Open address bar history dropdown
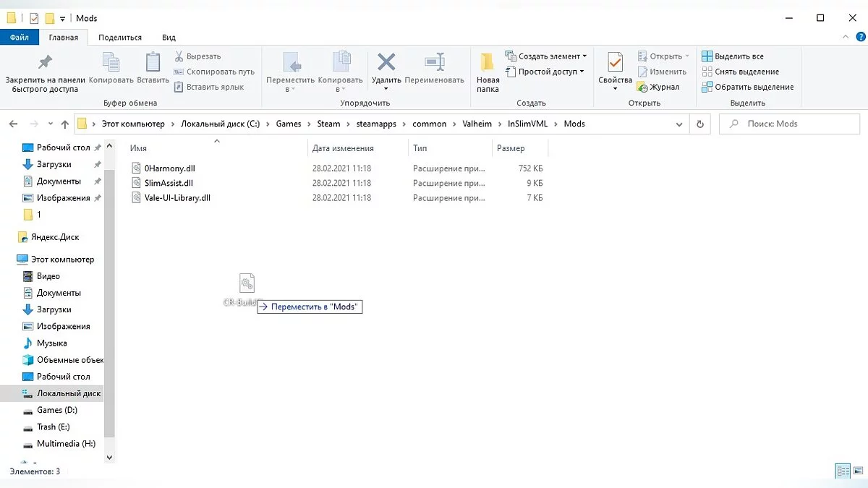The image size is (868, 488). pos(679,124)
